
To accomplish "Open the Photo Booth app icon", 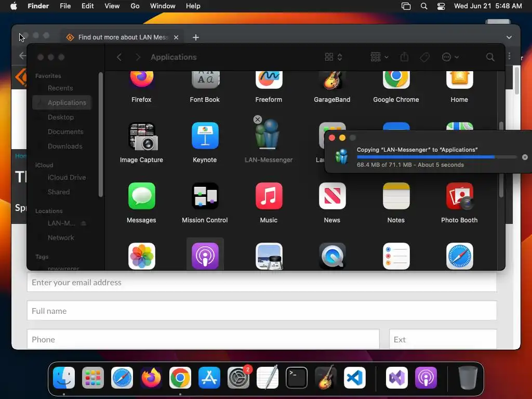I will (x=459, y=196).
